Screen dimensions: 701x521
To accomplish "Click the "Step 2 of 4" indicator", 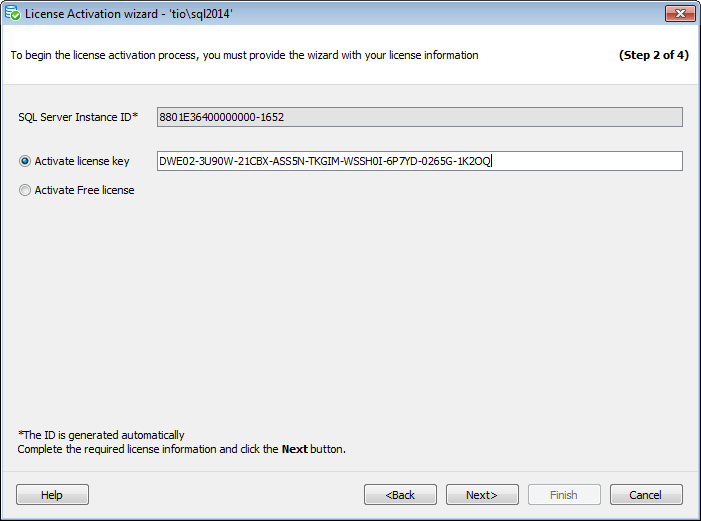I will (653, 55).
